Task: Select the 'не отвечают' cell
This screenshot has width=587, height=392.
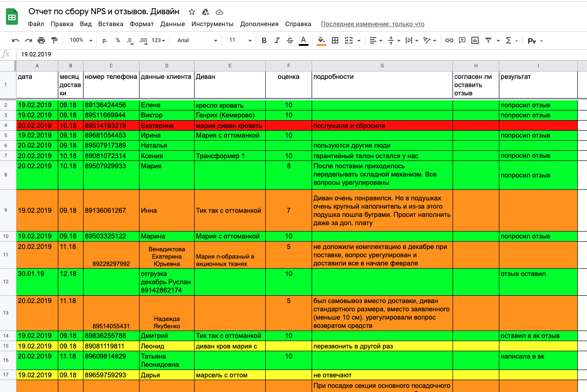Action: click(382, 375)
